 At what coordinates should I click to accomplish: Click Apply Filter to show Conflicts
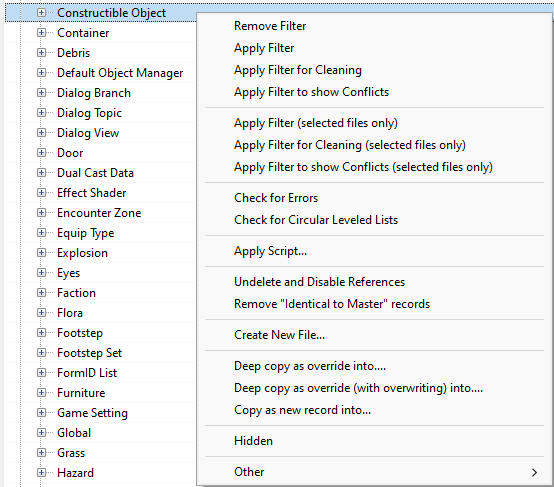pos(311,92)
